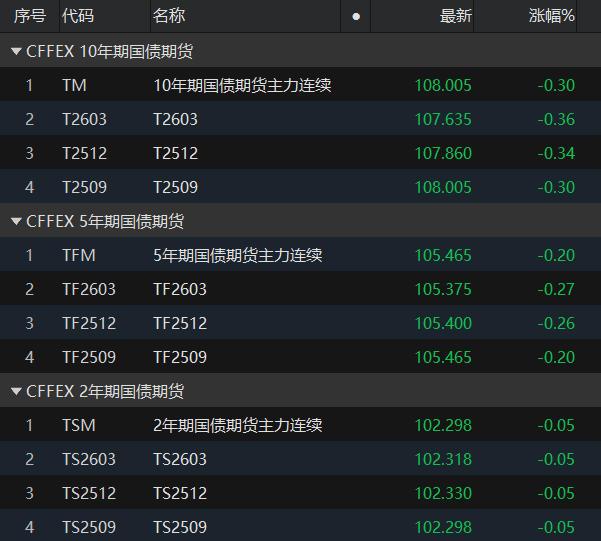Screen dimensions: 601x541
Task: Click the CFFEX 5年期国债期货 group title
Action: 105,222
